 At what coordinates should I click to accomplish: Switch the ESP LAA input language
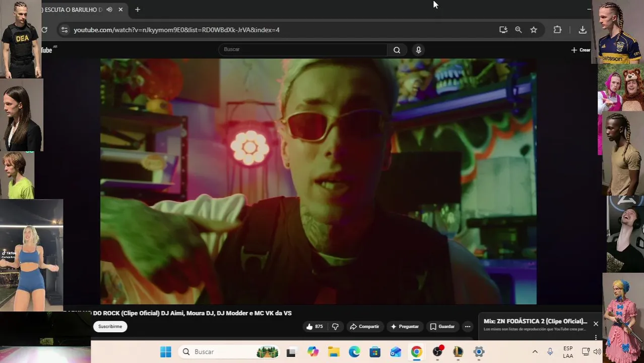pyautogui.click(x=568, y=352)
